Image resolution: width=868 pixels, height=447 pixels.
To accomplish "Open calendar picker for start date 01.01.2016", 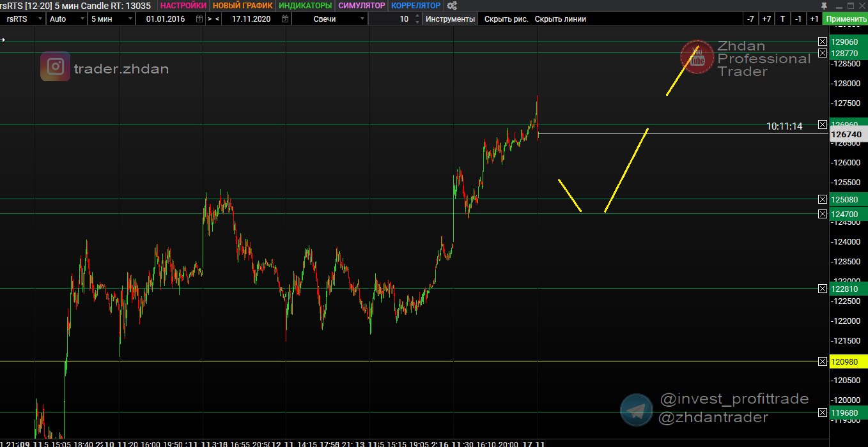I will point(199,19).
